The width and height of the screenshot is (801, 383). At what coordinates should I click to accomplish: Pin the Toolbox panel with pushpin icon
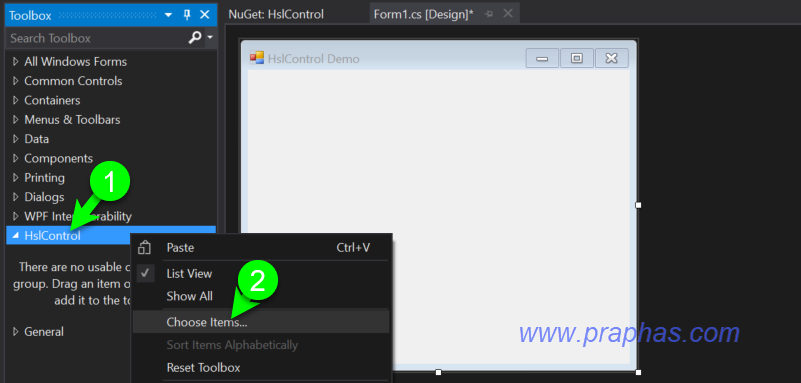186,15
